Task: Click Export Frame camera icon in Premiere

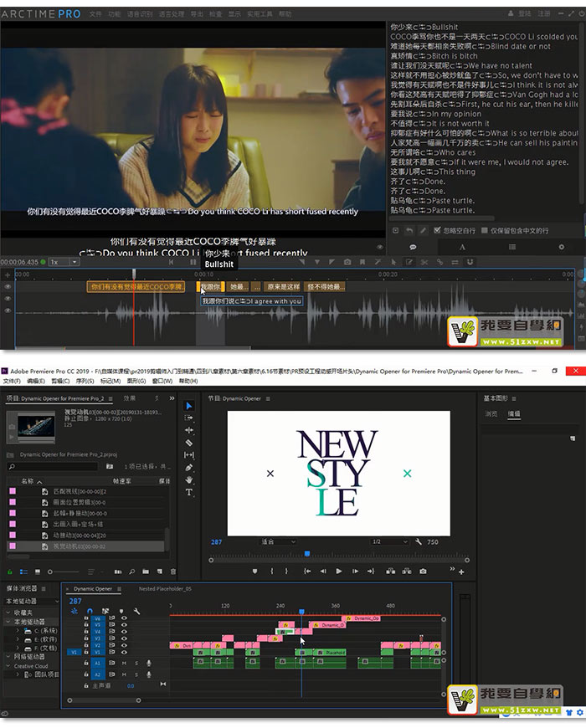Action: pyautogui.click(x=423, y=571)
